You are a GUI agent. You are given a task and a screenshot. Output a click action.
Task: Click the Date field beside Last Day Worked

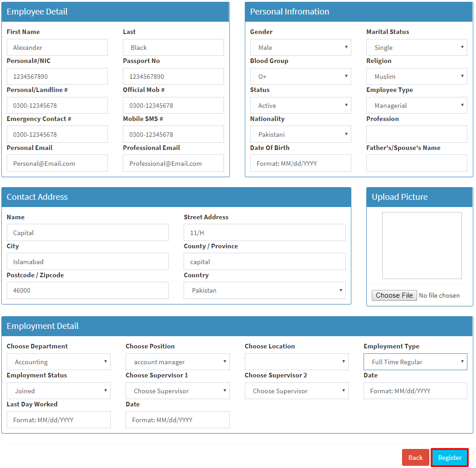[x=178, y=420]
